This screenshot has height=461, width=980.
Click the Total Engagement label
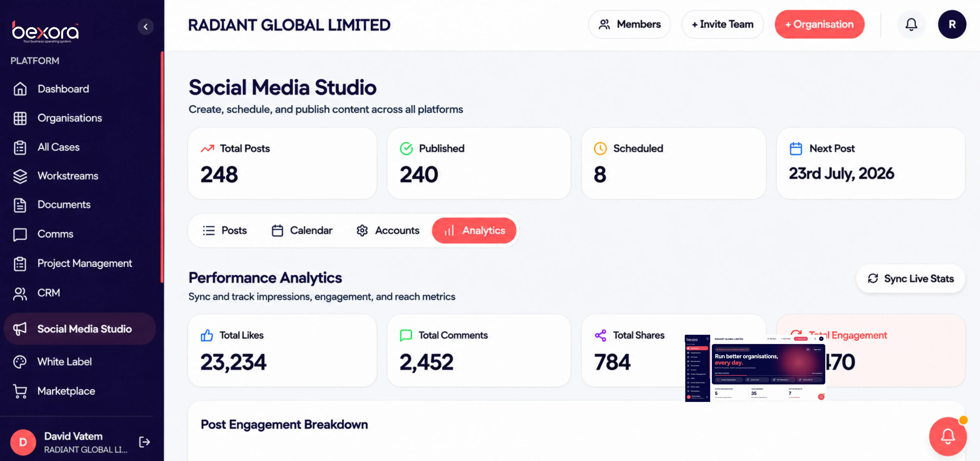tap(848, 335)
